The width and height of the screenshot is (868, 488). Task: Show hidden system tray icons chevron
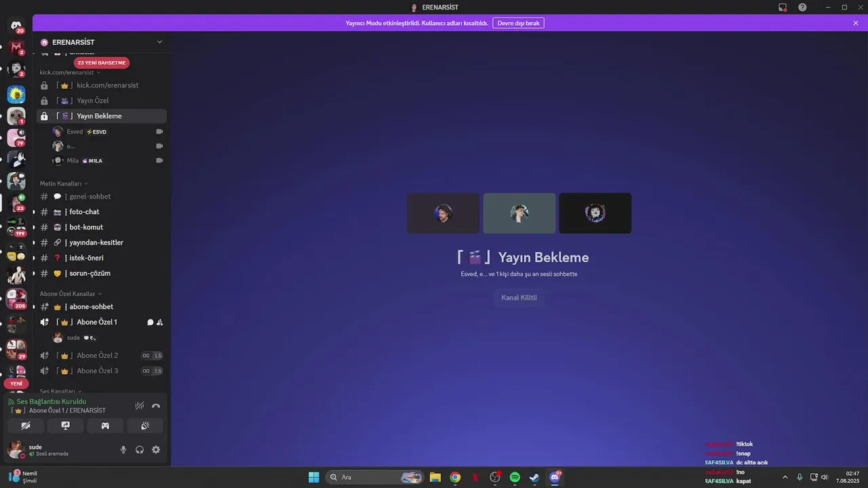785,477
